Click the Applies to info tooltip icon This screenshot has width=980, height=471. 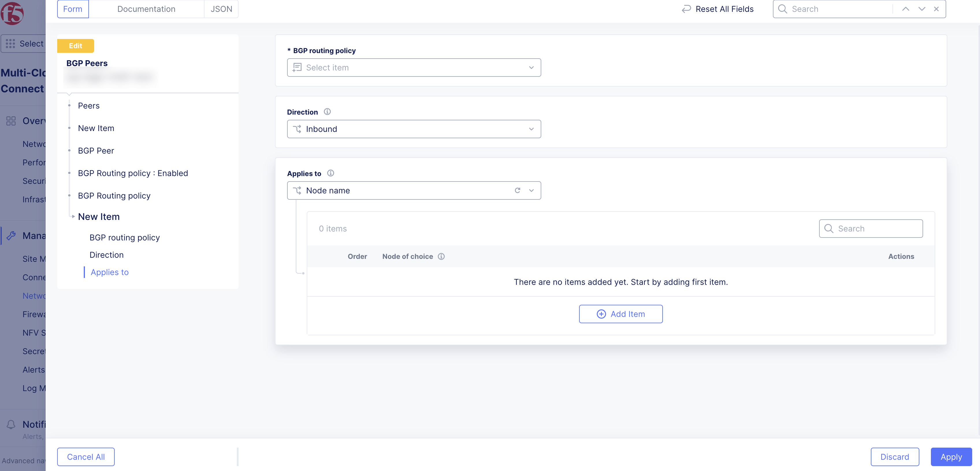[331, 173]
